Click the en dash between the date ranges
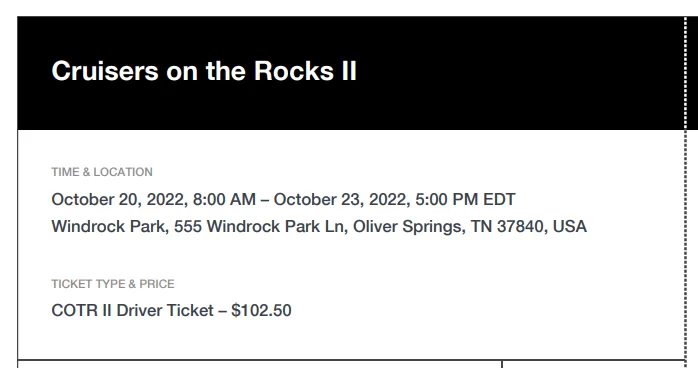The height and width of the screenshot is (368, 698). pos(264,200)
